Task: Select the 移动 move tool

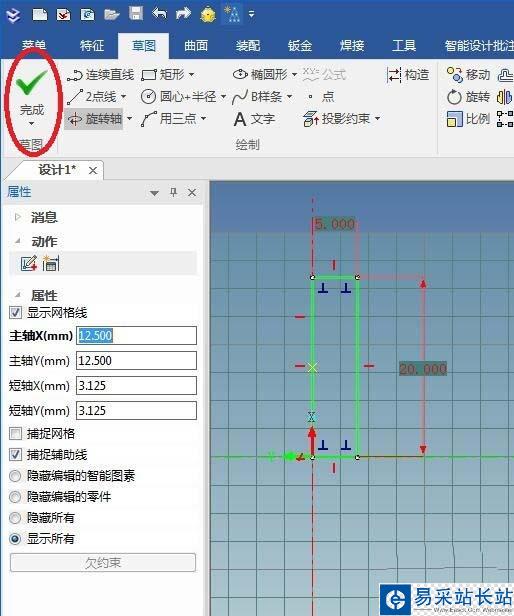Action: [x=468, y=74]
